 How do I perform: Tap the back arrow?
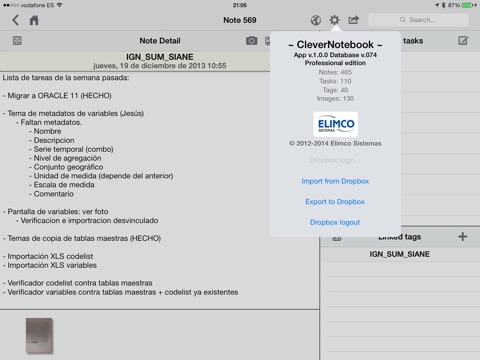tap(15, 20)
